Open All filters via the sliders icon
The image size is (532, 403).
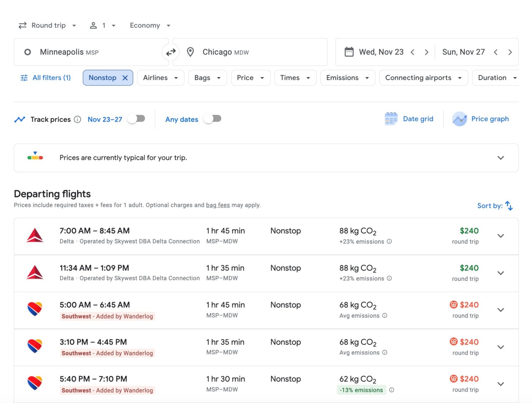click(x=24, y=77)
